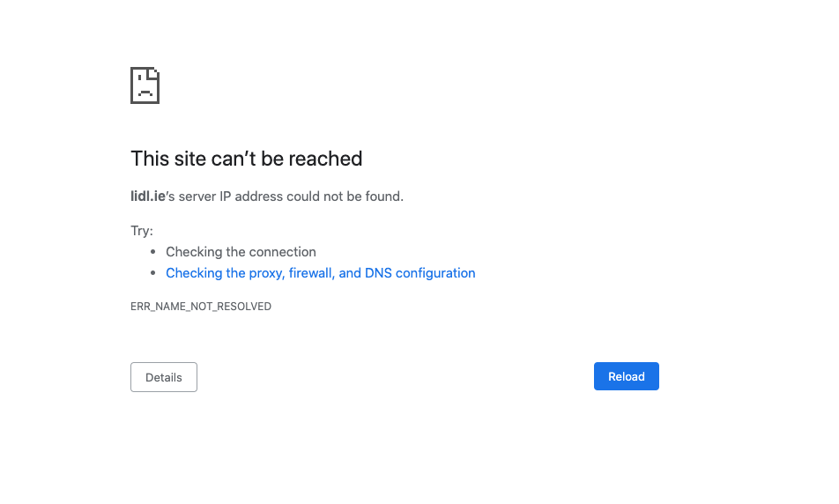This screenshot has width=839, height=504.
Task: Click the word 'connection' in the first suggestion
Action: [x=283, y=251]
